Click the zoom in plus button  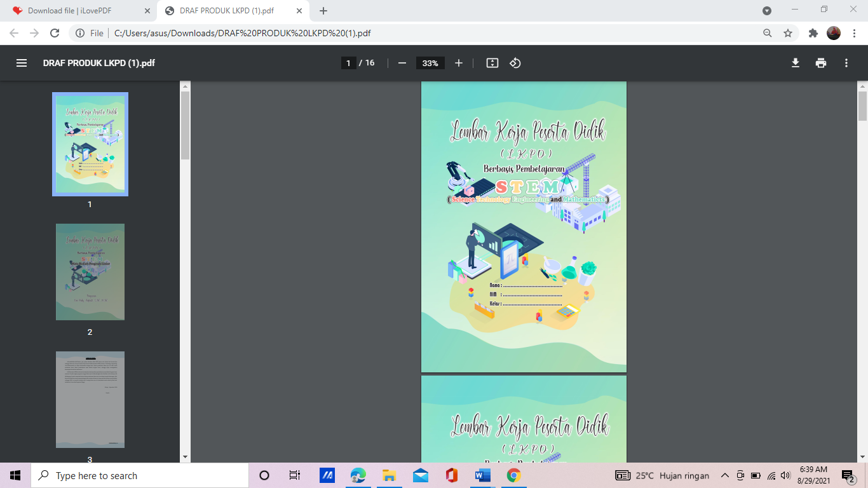(x=459, y=63)
